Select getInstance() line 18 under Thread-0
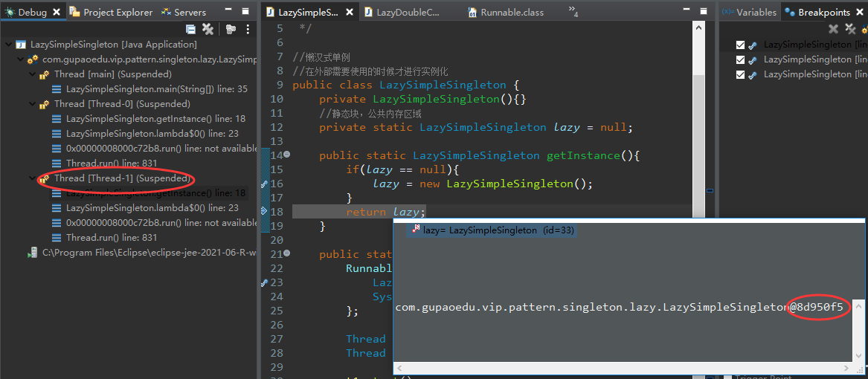 pyautogui.click(x=155, y=119)
